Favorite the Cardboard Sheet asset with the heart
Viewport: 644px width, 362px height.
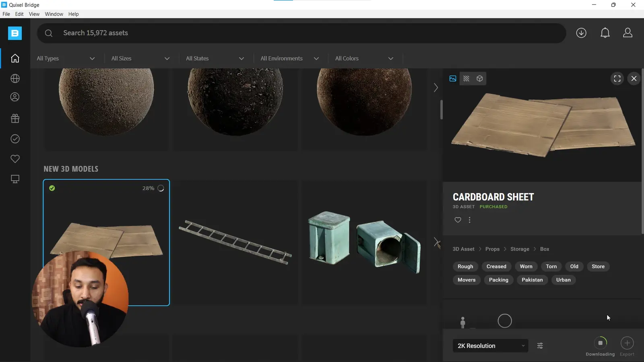pyautogui.click(x=458, y=220)
